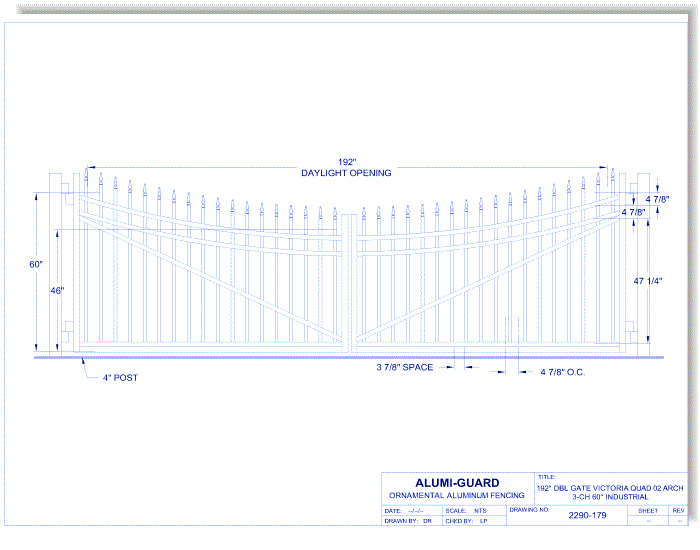
Task: Select the DBL GATE VICTORIA QUAD 02 ARCH line
Action: click(610, 488)
